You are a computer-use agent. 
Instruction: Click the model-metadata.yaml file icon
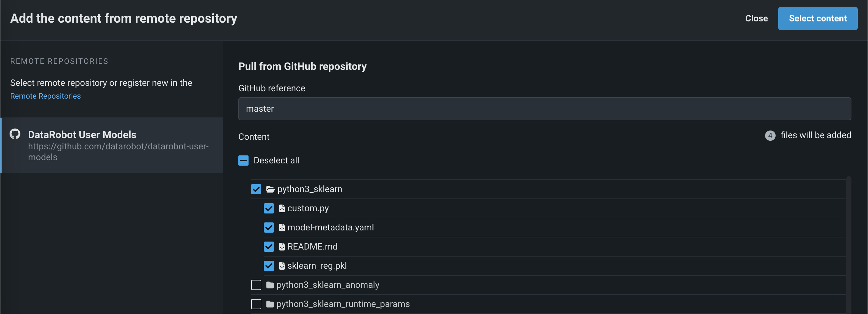pyautogui.click(x=282, y=228)
